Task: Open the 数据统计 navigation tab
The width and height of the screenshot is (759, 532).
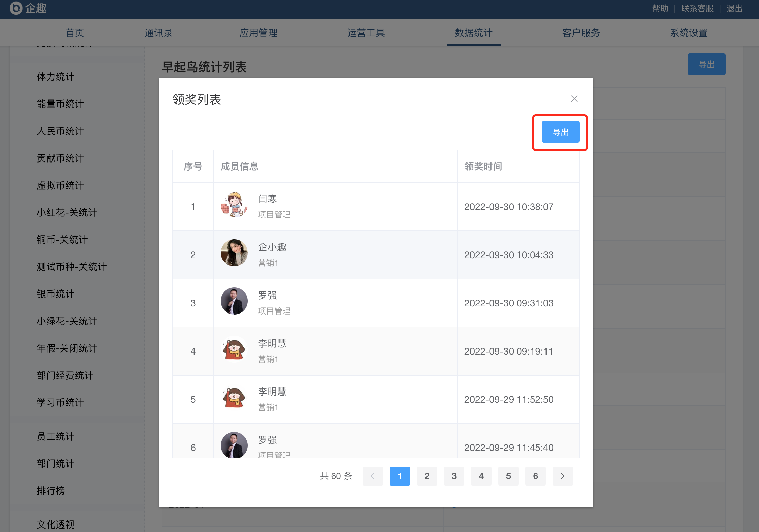Action: pyautogui.click(x=474, y=33)
